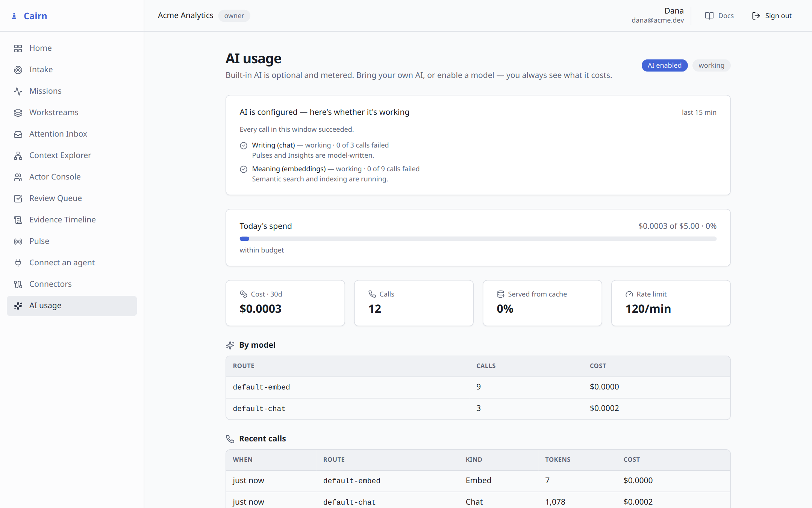Click the TOKENS column header in Recent calls

click(557, 460)
